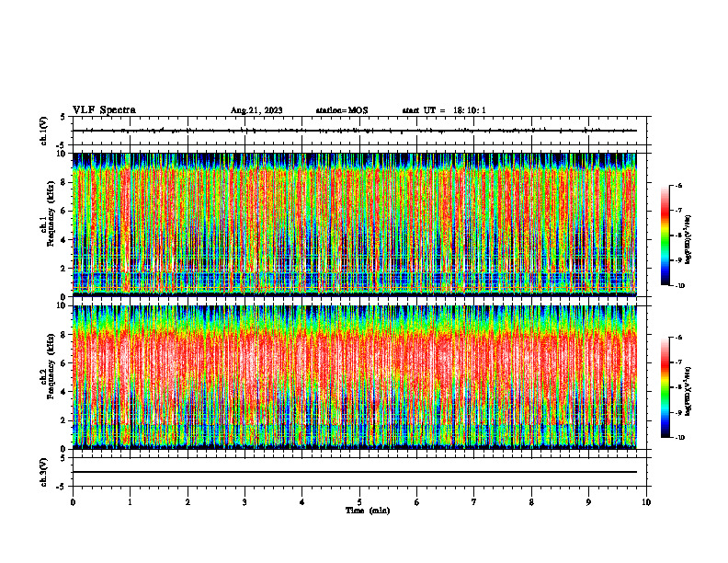
Task: Click the "station=MOS" header label
Action: (x=342, y=110)
